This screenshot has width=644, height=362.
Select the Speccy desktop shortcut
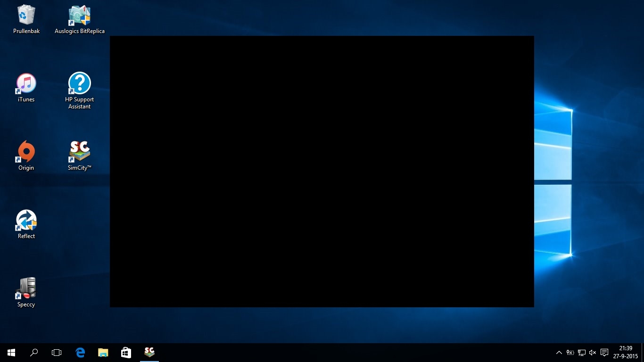point(26,289)
